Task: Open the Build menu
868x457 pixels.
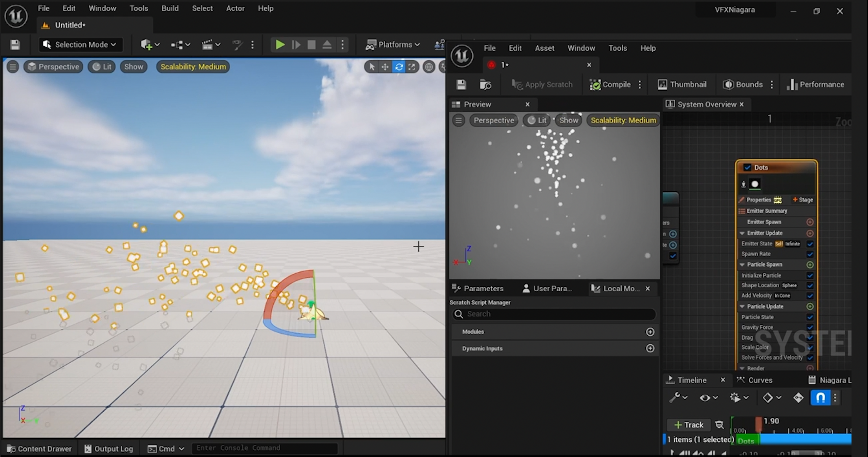Action: click(x=170, y=8)
